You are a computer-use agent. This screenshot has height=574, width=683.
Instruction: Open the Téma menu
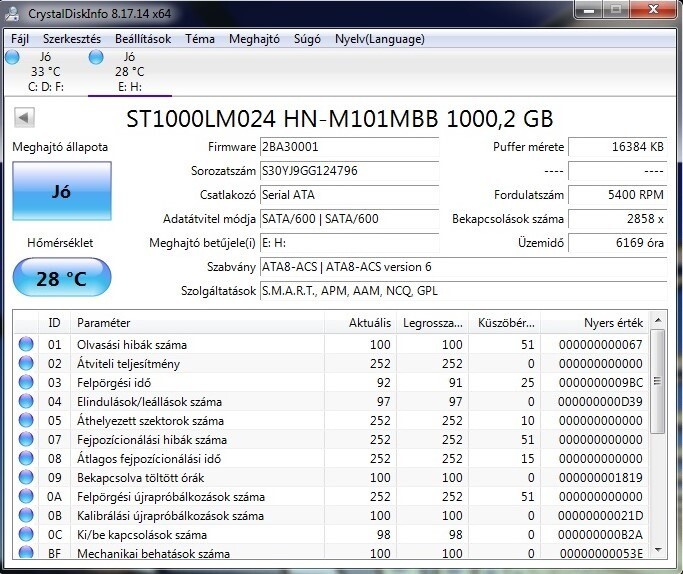click(200, 39)
